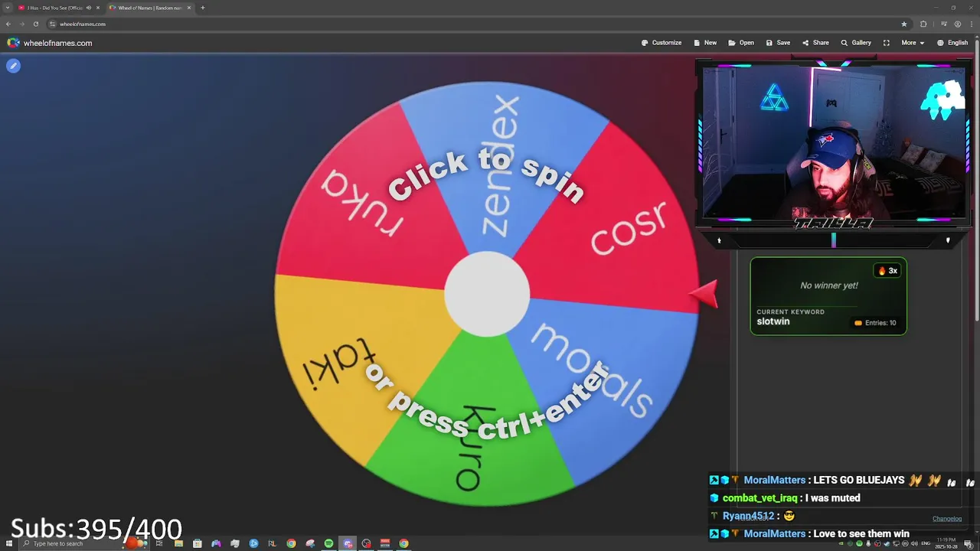980x551 pixels.
Task: Click the blue pencil edit icon
Action: pyautogui.click(x=13, y=66)
